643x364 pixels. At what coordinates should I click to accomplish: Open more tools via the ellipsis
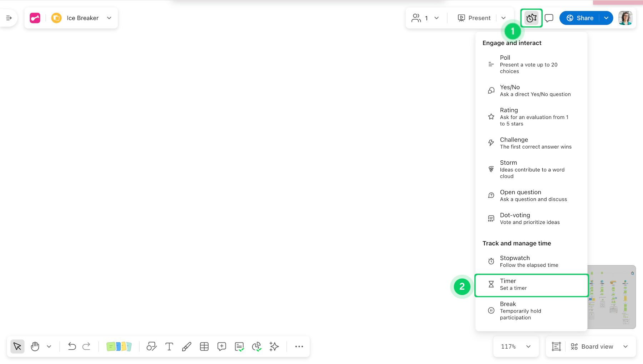click(x=299, y=346)
